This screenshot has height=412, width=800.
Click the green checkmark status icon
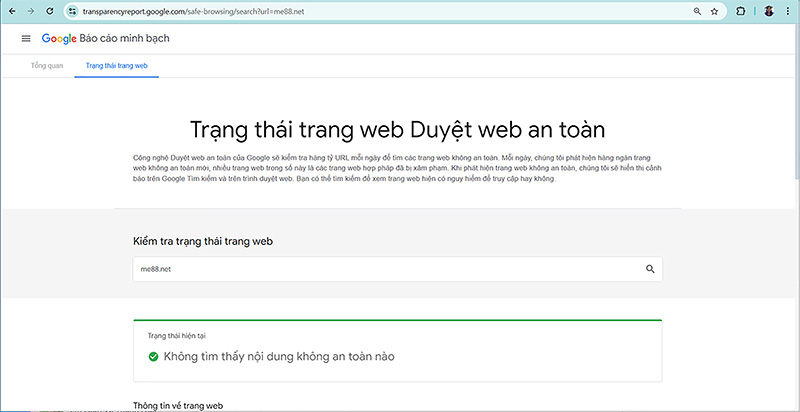click(153, 356)
